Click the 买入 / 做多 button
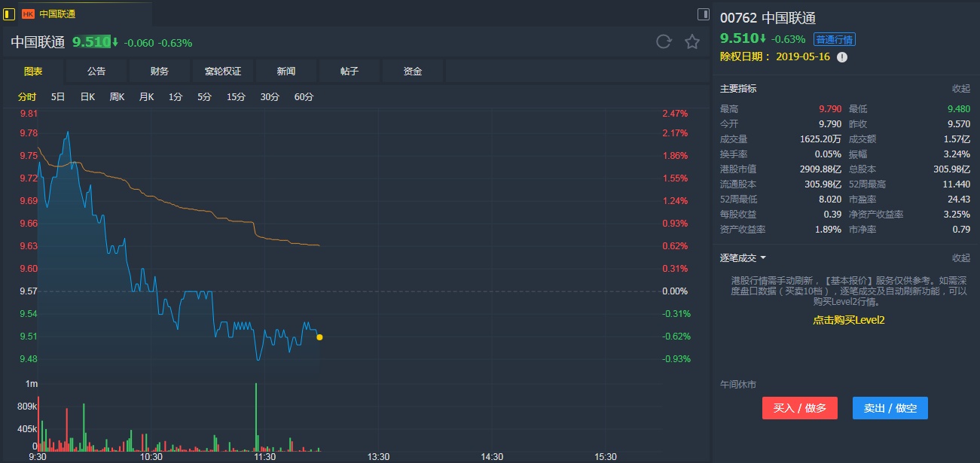Image resolution: width=980 pixels, height=463 pixels. [800, 408]
